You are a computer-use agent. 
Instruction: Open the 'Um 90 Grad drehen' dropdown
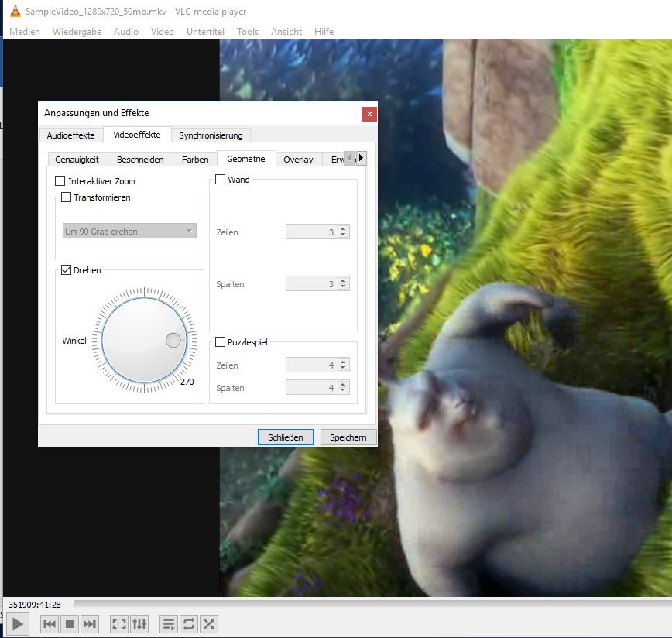pos(129,232)
